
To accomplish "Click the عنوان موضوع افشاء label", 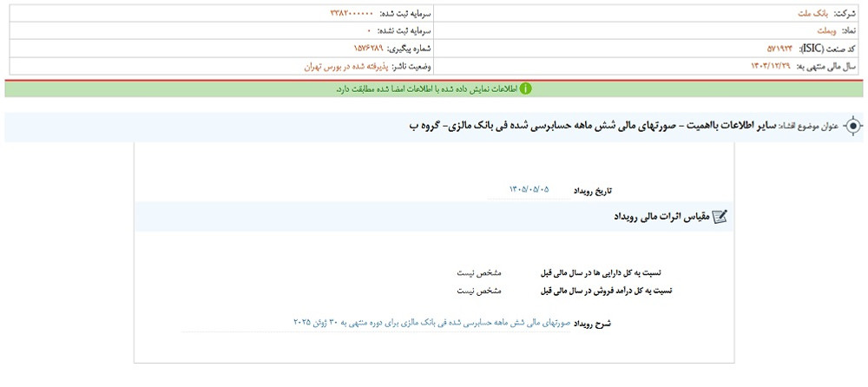I will point(810,126).
